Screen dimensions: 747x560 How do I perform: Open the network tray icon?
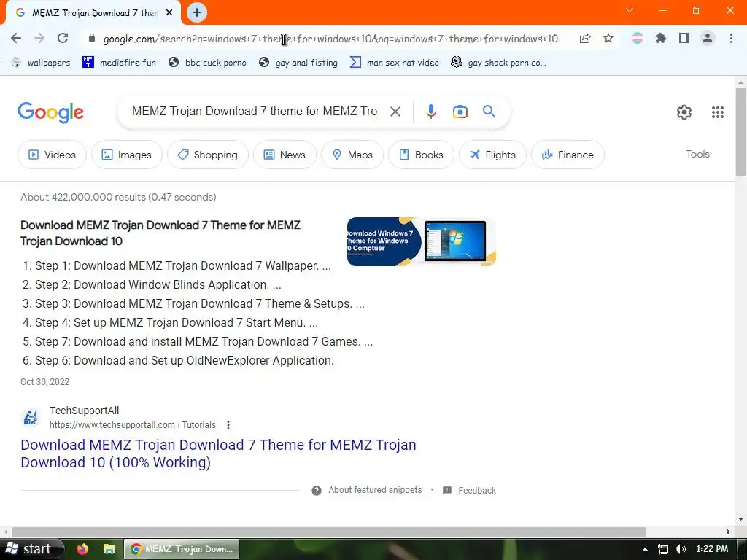(662, 549)
